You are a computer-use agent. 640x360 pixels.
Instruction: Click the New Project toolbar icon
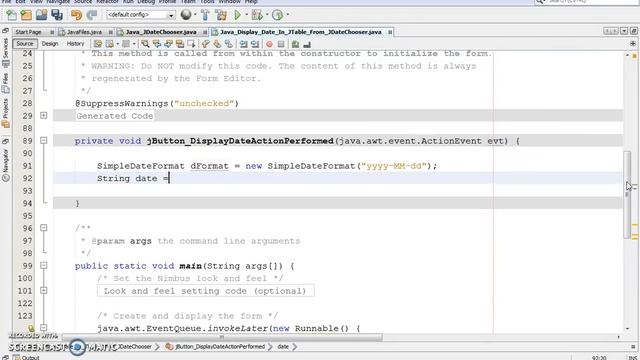click(26, 15)
